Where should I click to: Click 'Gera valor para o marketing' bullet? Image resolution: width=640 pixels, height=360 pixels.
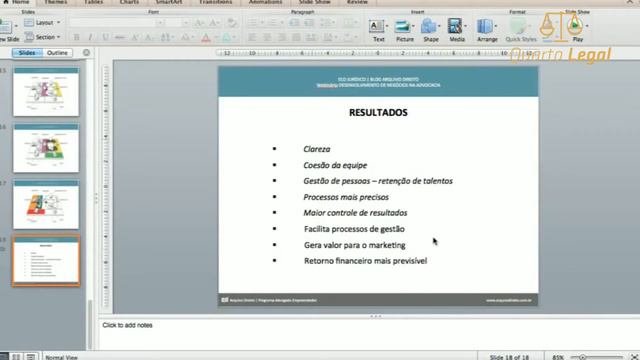click(355, 245)
